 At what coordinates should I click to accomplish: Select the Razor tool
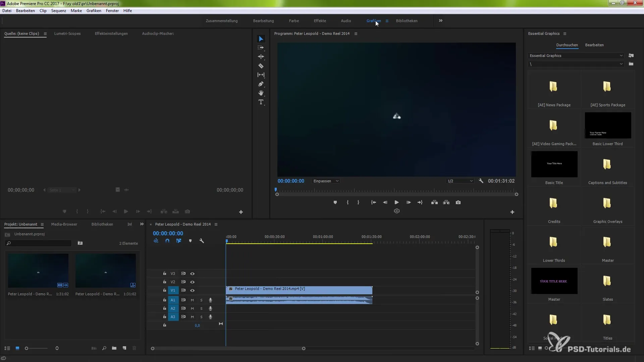coord(261,66)
